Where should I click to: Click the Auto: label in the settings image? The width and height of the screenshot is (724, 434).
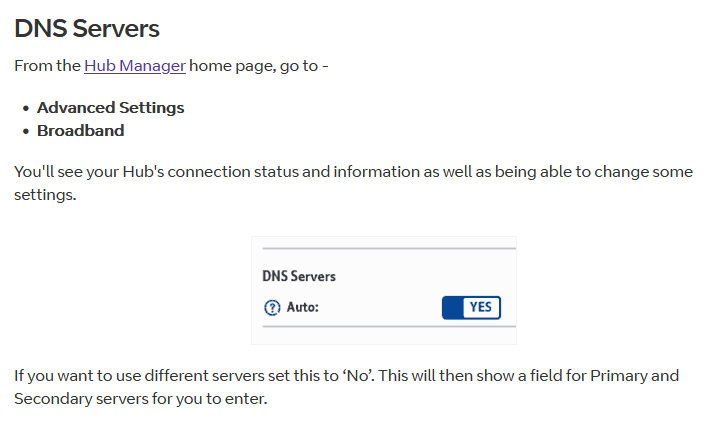[x=302, y=308]
